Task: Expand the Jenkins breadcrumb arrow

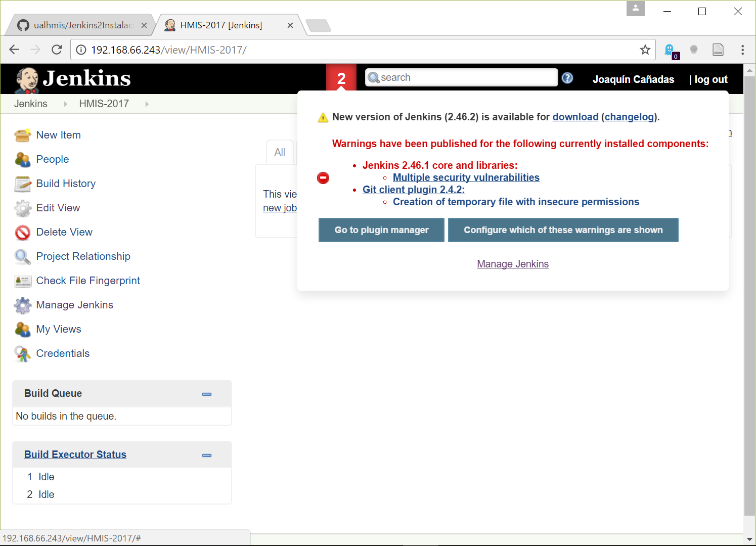Action: (65, 104)
